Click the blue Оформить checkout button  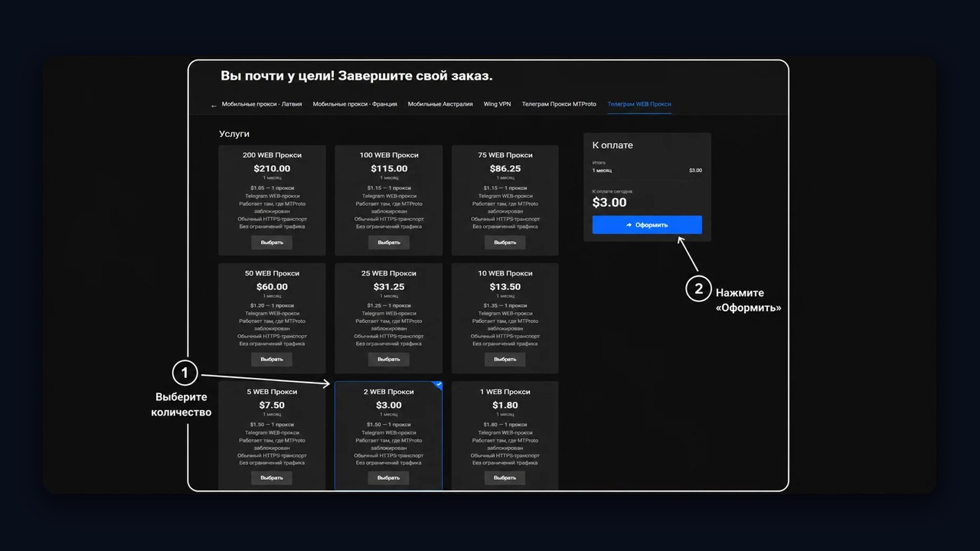647,225
